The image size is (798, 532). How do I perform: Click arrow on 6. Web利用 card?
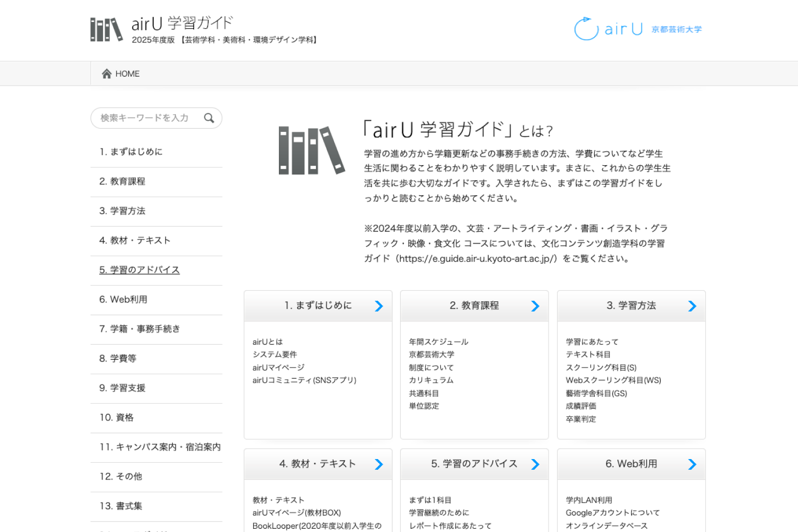(692, 464)
